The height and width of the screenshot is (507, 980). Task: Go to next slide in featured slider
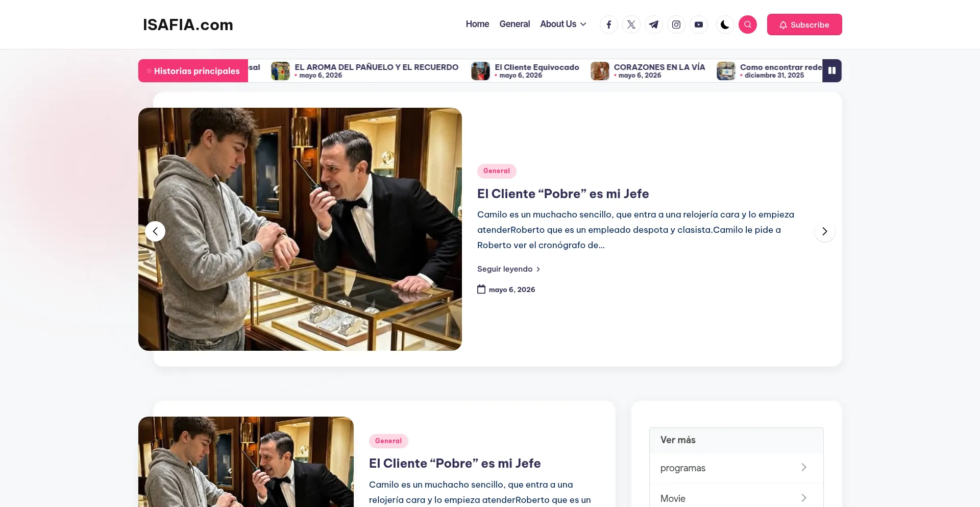point(825,231)
